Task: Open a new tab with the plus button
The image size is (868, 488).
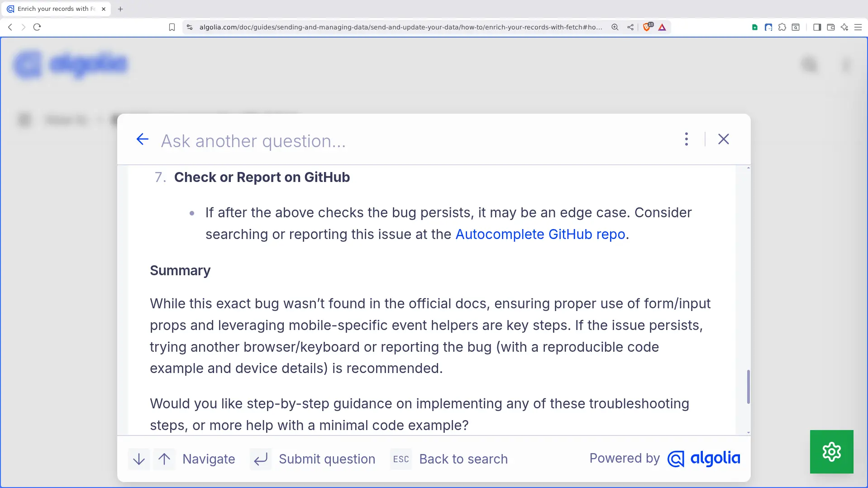Action: click(120, 9)
